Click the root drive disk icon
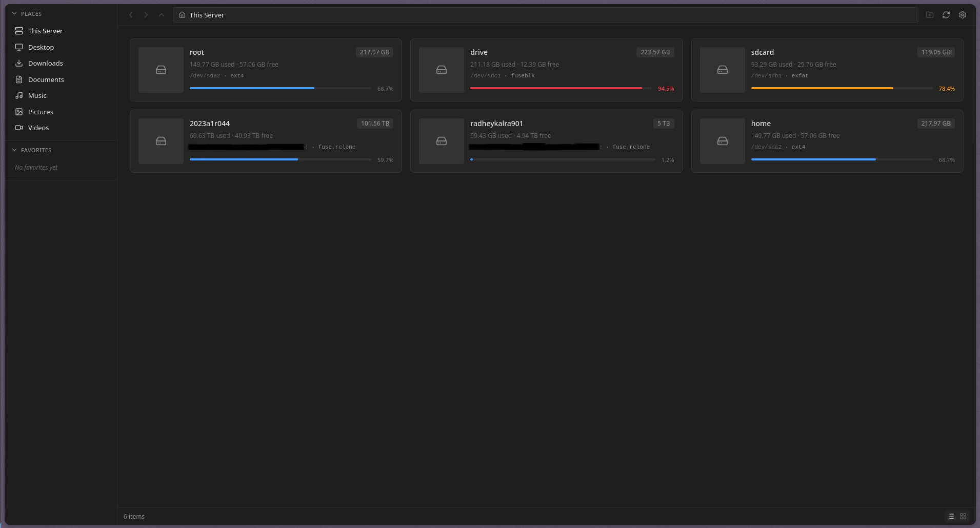 (161, 70)
